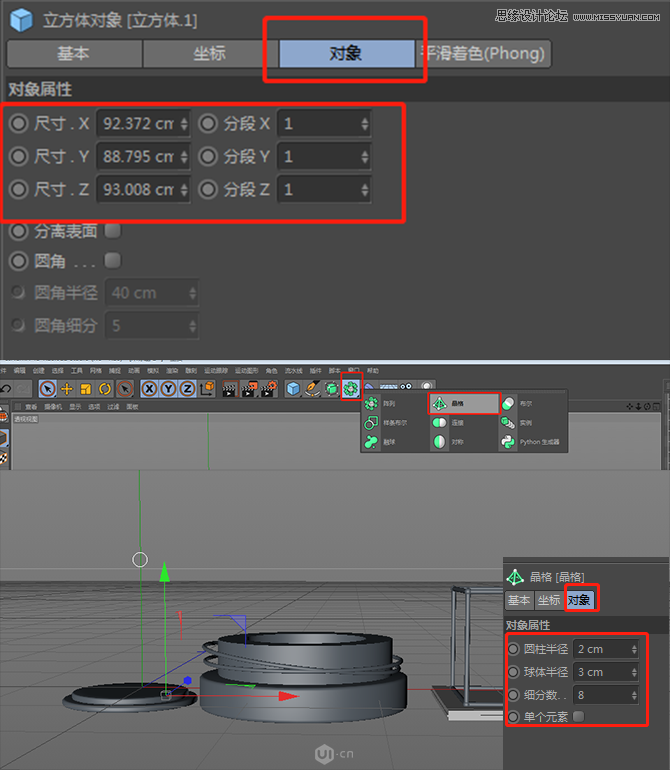The height and width of the screenshot is (770, 670).
Task: Choose 阵列 (Array) generator in popup
Action: (386, 403)
